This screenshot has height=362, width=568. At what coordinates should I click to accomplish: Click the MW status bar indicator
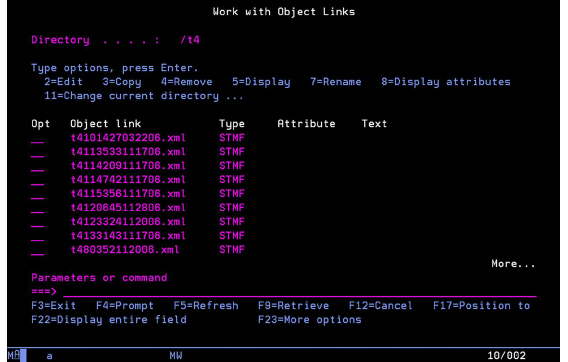(x=176, y=355)
